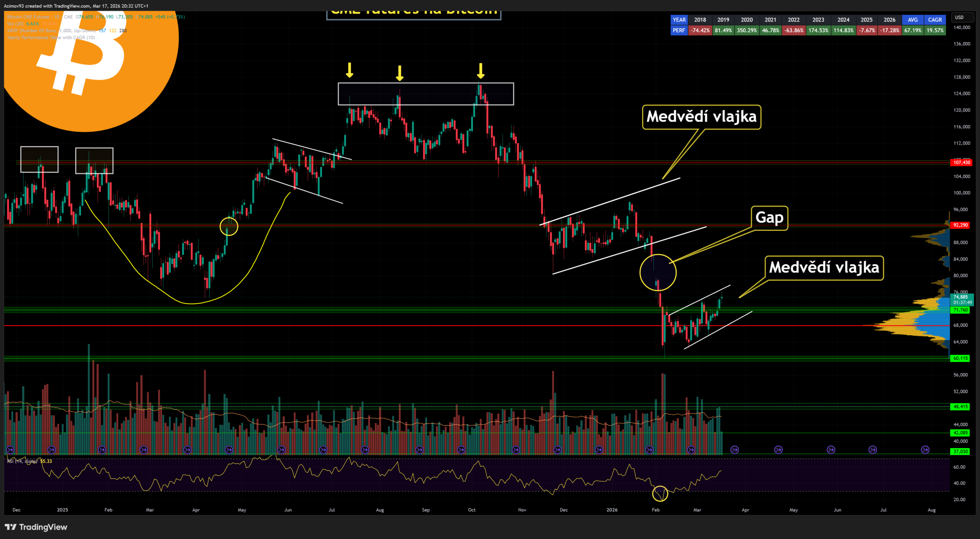Open the USD currency selector
980x539 pixels.
[x=962, y=17]
